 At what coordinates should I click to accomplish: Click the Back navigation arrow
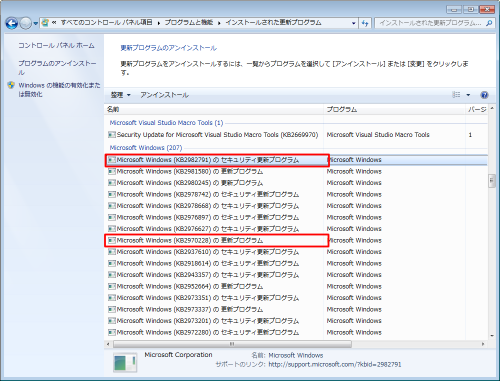coord(12,23)
